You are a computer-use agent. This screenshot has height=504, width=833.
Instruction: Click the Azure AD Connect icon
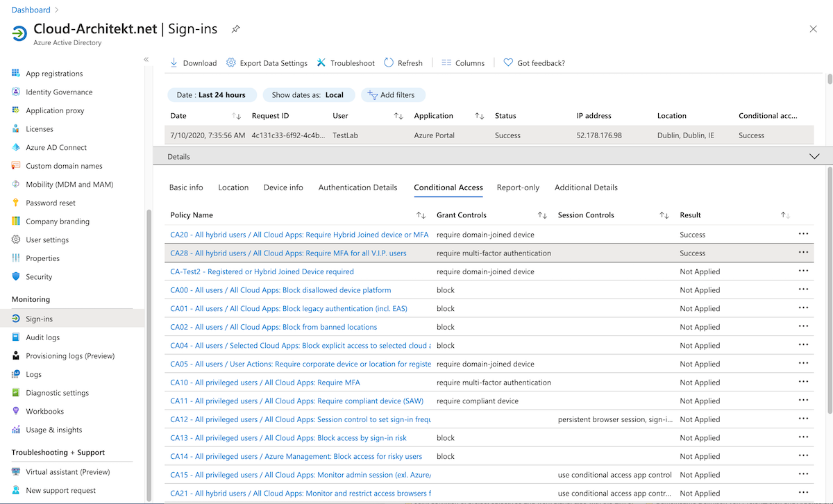(16, 147)
